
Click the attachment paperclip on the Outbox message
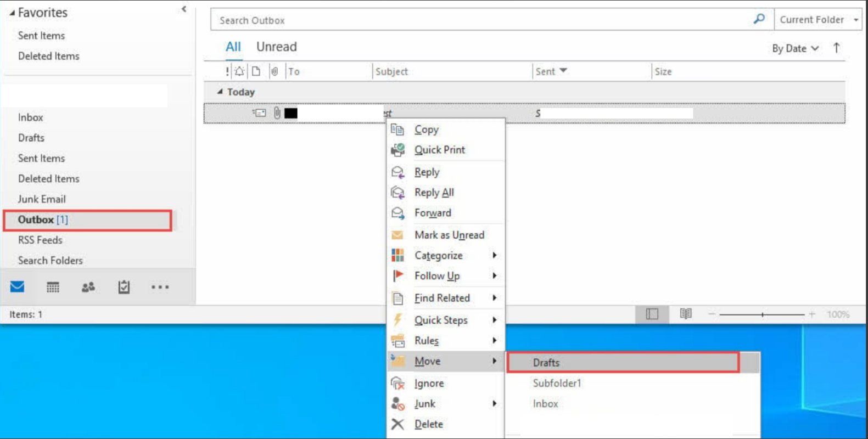tap(277, 113)
